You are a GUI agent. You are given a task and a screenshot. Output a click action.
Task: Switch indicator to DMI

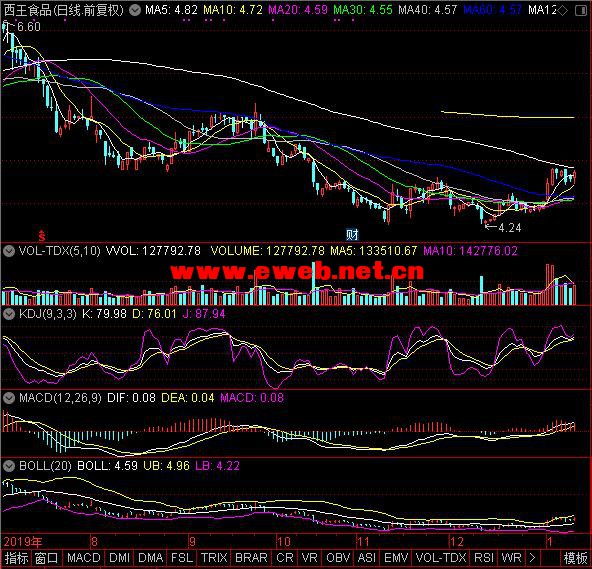point(119,558)
